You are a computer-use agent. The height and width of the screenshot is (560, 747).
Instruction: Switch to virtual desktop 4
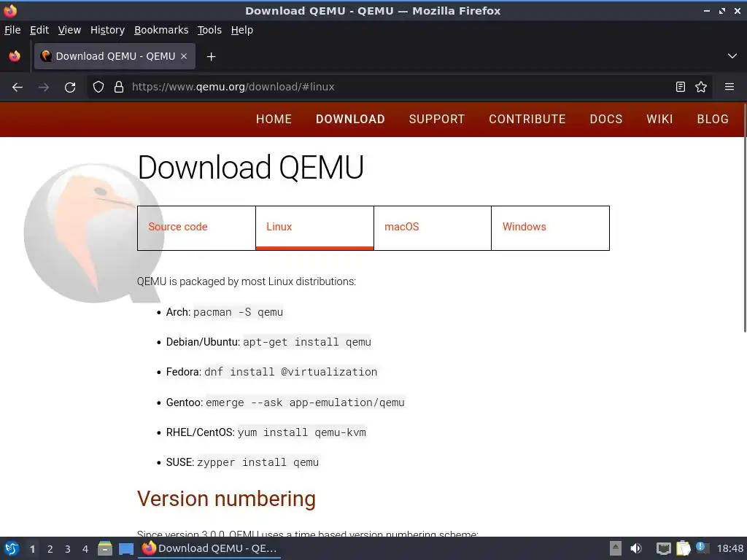pos(85,549)
